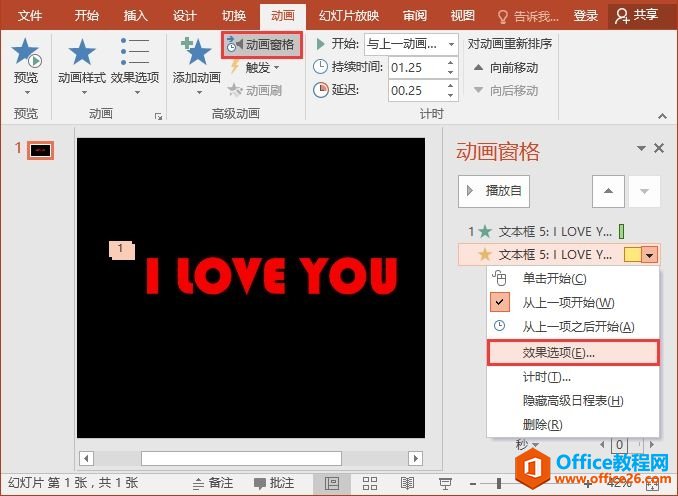Click the Trigger lightning icon
678x496 pixels.
(x=235, y=68)
